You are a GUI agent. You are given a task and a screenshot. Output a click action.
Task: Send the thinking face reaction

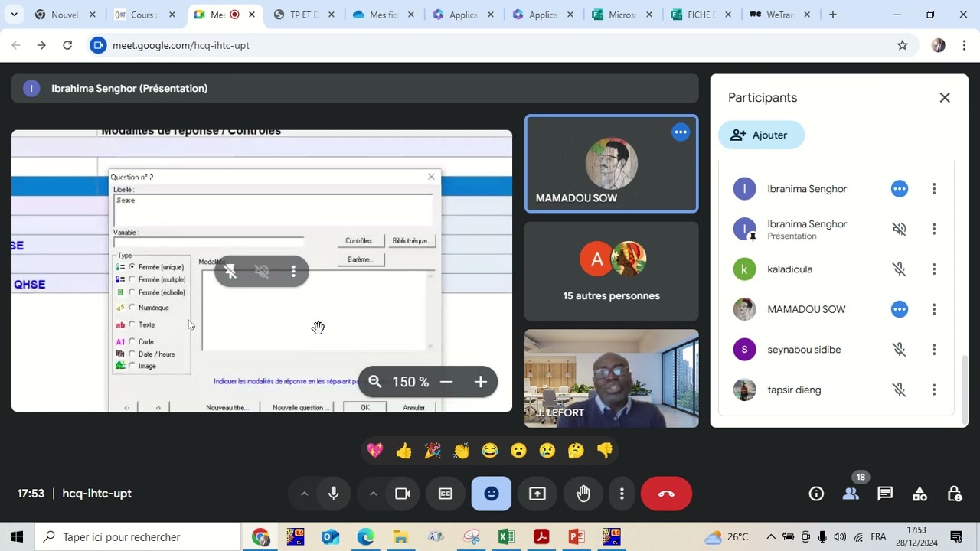coord(576,451)
